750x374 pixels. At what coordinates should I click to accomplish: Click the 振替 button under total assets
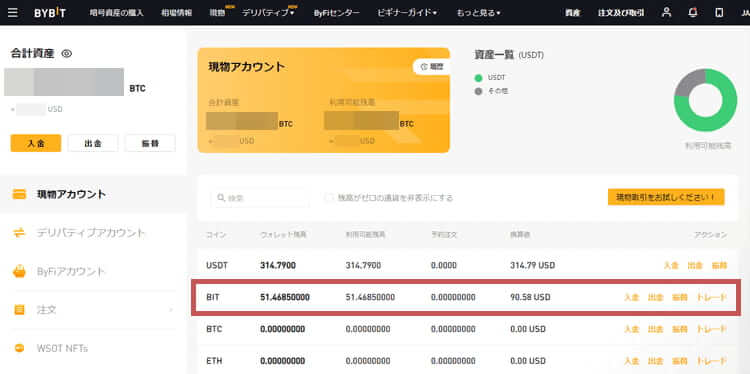[x=150, y=143]
